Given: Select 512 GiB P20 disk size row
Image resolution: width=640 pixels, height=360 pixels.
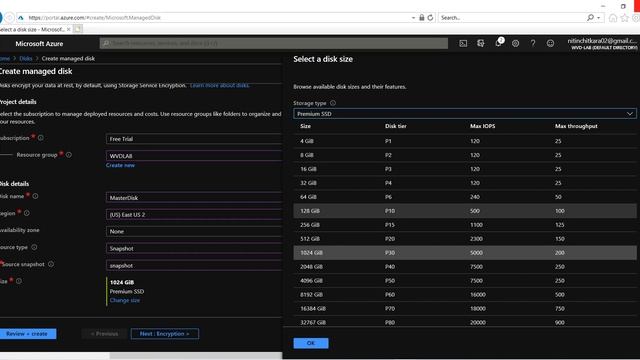Looking at the screenshot, I should point(464,239).
